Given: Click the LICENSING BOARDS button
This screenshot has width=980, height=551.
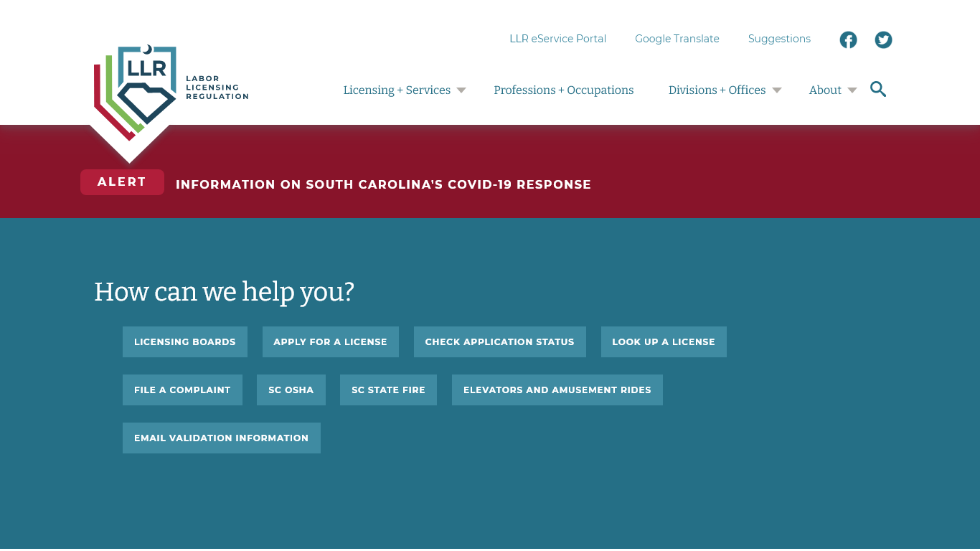Looking at the screenshot, I should point(184,342).
